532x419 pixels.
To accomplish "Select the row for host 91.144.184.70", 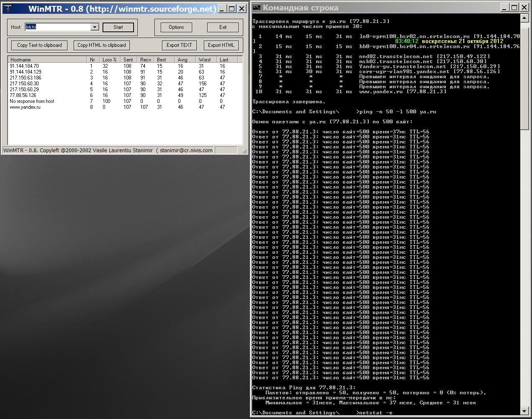I will (125, 66).
